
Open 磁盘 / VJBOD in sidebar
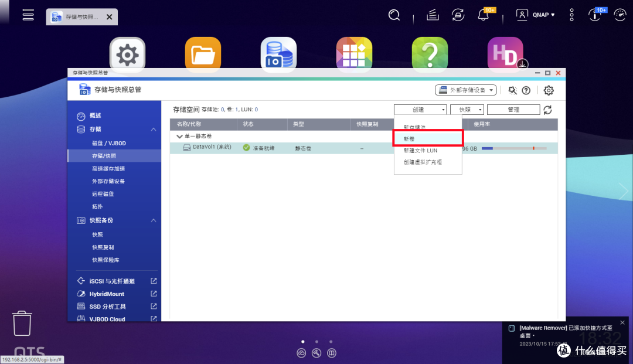click(109, 143)
